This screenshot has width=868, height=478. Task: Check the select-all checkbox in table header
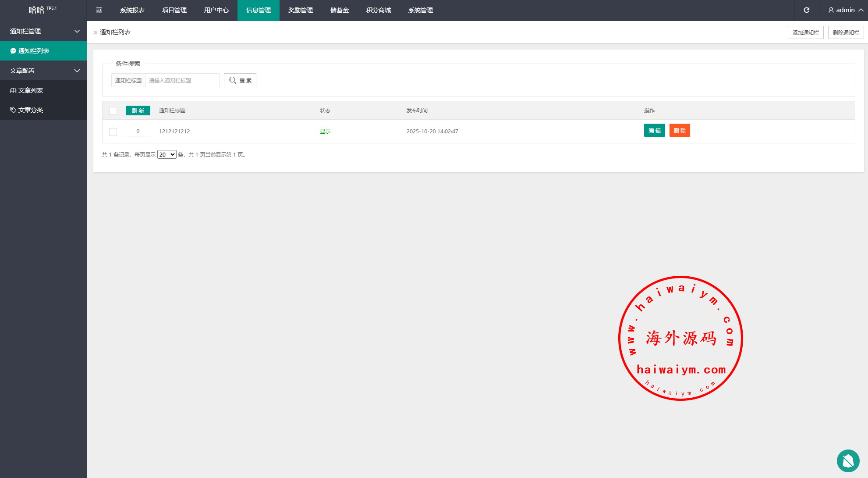click(113, 111)
